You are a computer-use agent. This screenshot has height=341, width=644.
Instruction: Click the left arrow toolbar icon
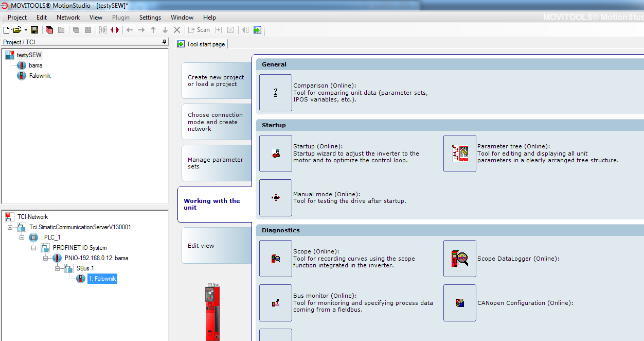click(x=130, y=30)
